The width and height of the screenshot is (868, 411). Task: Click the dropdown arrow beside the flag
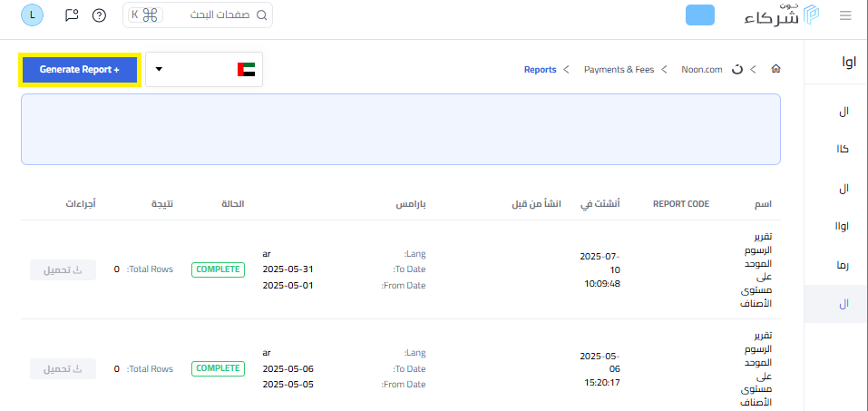[x=160, y=69]
